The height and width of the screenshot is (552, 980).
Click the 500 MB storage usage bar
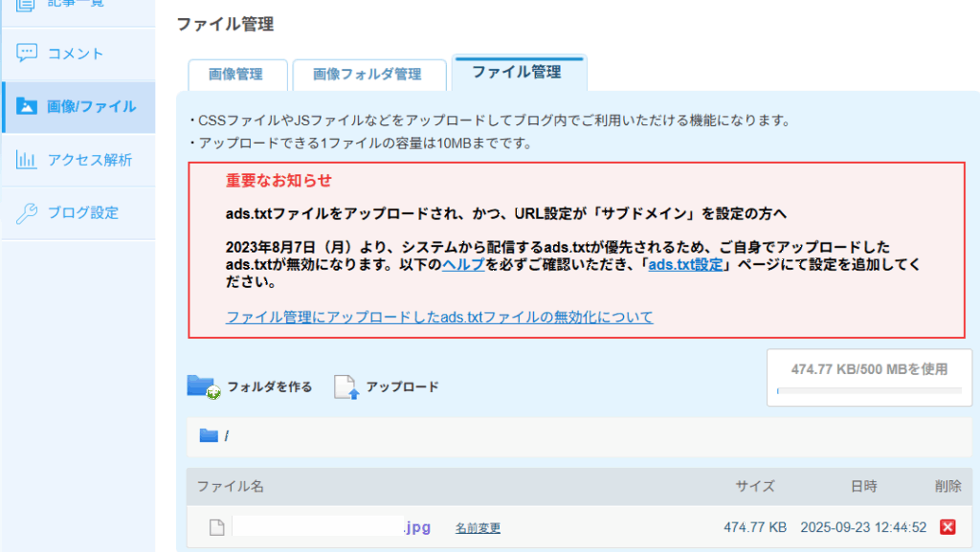pos(869,390)
